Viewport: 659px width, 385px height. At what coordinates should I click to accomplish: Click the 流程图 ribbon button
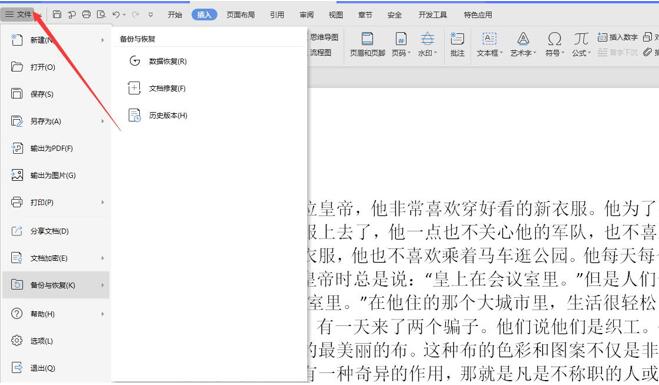click(321, 53)
